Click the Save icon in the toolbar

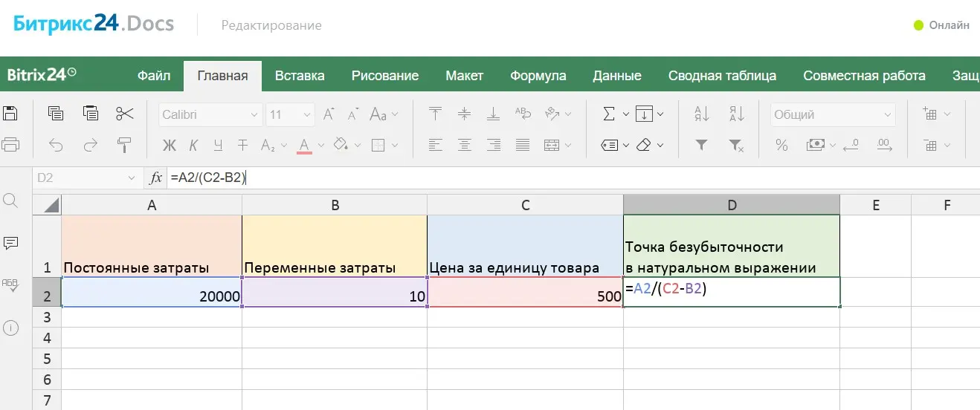[10, 114]
